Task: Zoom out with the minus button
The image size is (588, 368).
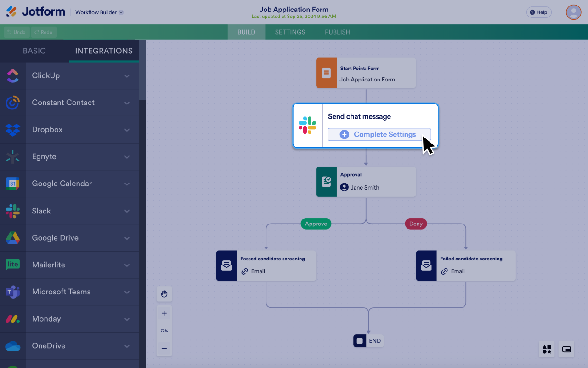Action: point(164,348)
